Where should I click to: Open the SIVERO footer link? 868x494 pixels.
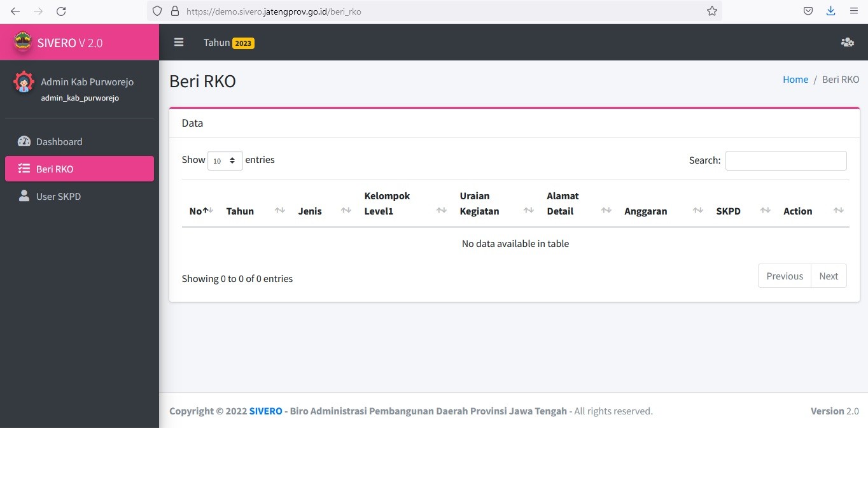coord(265,411)
